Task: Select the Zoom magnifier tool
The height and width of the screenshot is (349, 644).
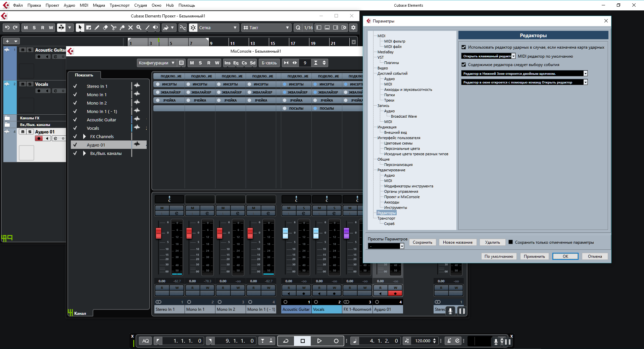Action: (139, 27)
